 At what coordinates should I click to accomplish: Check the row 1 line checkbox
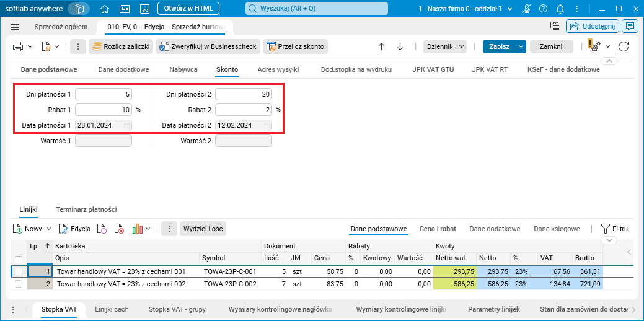[x=19, y=271]
